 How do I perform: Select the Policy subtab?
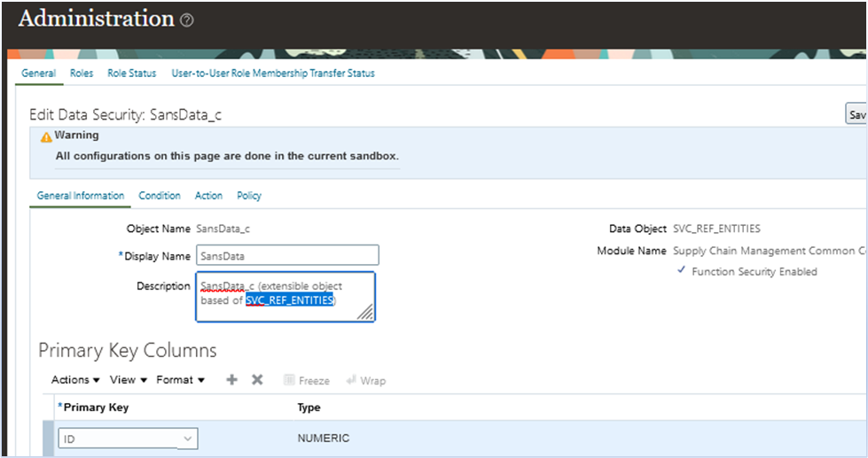click(249, 195)
